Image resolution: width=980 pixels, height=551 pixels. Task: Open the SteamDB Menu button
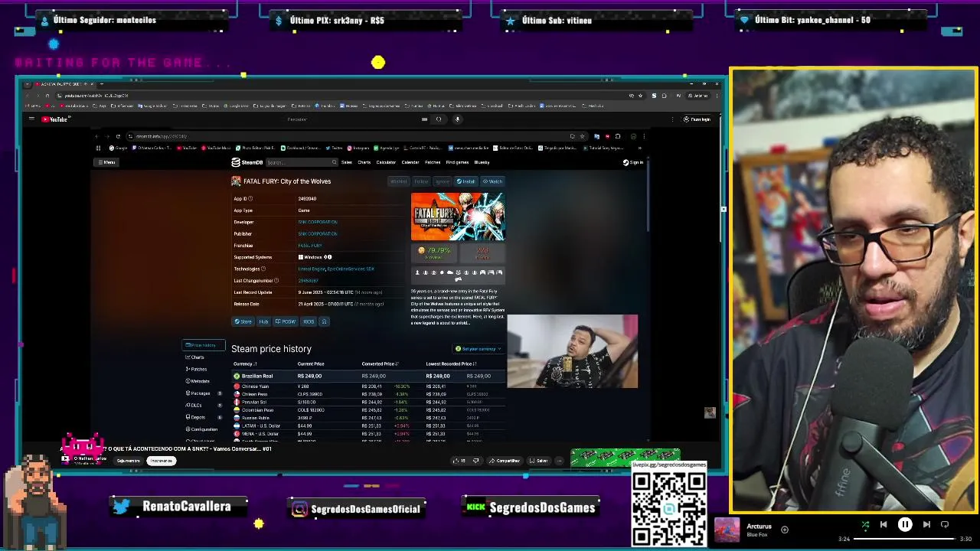(106, 162)
